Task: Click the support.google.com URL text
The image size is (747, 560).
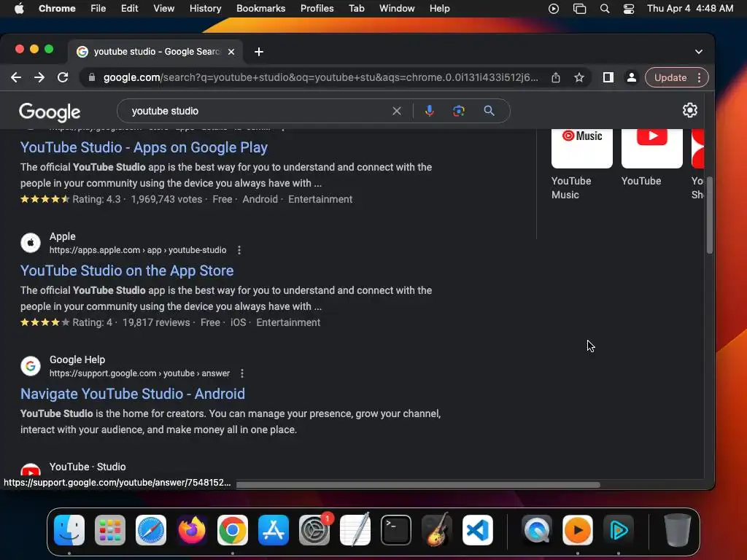Action: (x=139, y=373)
